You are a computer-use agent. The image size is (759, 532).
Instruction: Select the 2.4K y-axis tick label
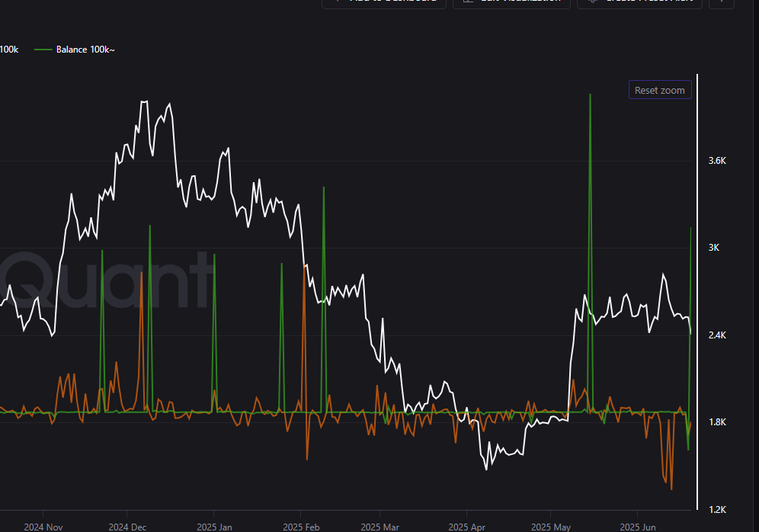(x=719, y=335)
